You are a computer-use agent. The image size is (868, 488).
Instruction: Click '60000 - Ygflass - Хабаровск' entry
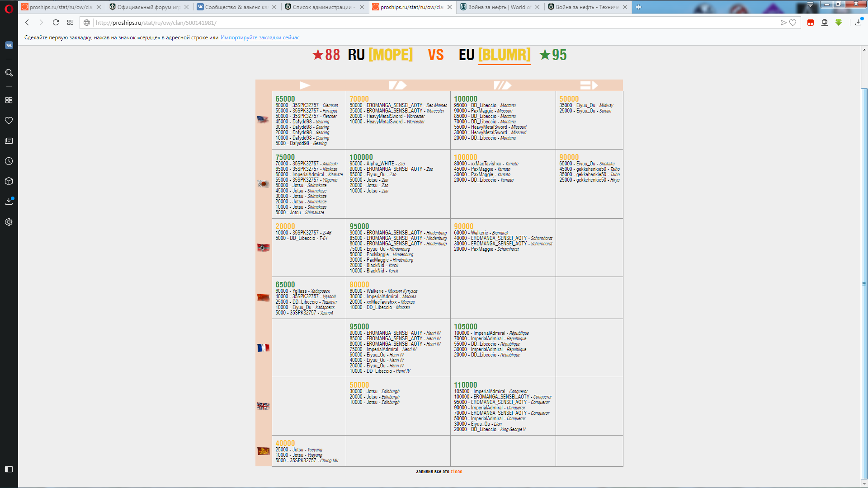[x=302, y=291]
